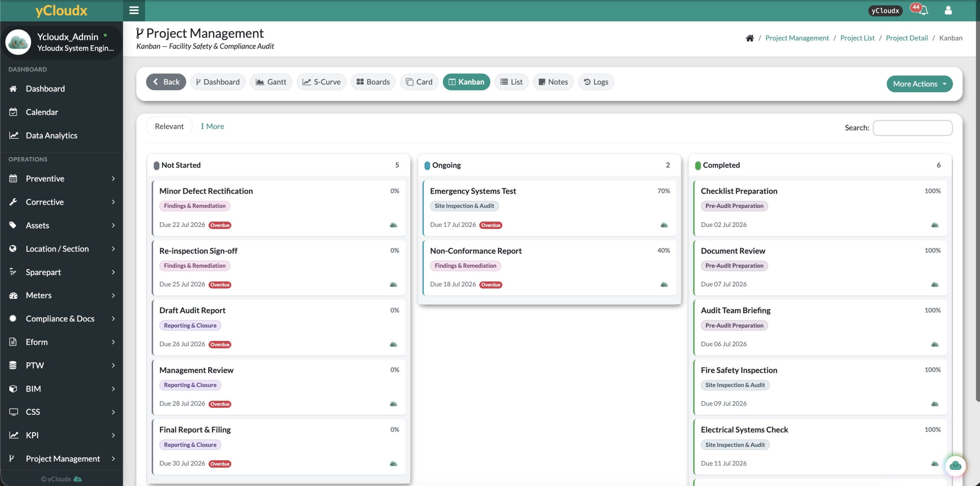Open assignee avatar on Checklist Preparation
The height and width of the screenshot is (486, 980).
[935, 225]
